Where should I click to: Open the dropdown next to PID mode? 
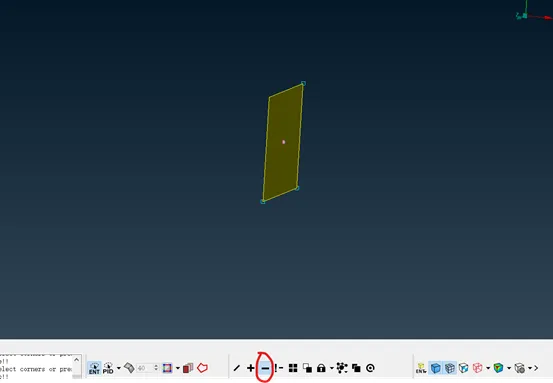119,368
